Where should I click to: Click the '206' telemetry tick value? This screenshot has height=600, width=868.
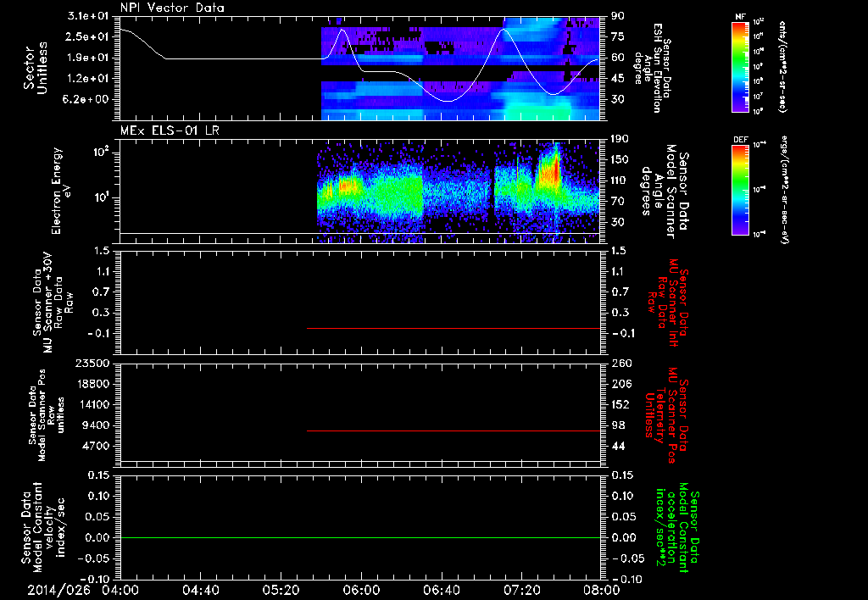tap(620, 384)
